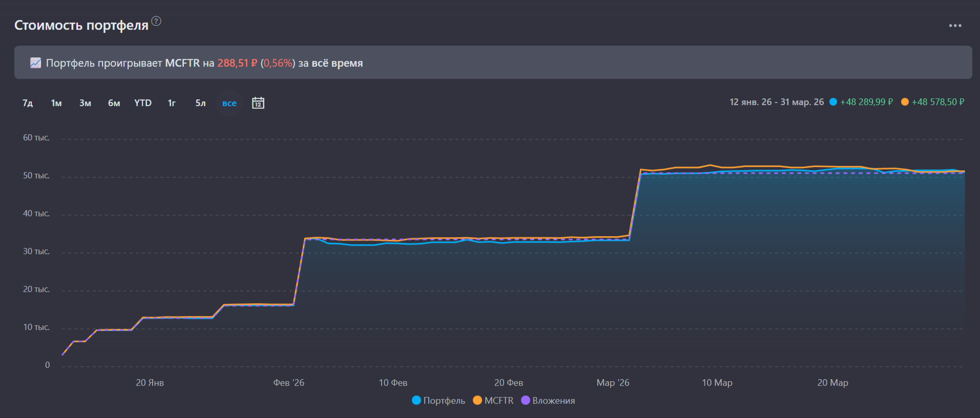980x418 pixels.
Task: Switch to the 6м period
Action: click(x=114, y=103)
